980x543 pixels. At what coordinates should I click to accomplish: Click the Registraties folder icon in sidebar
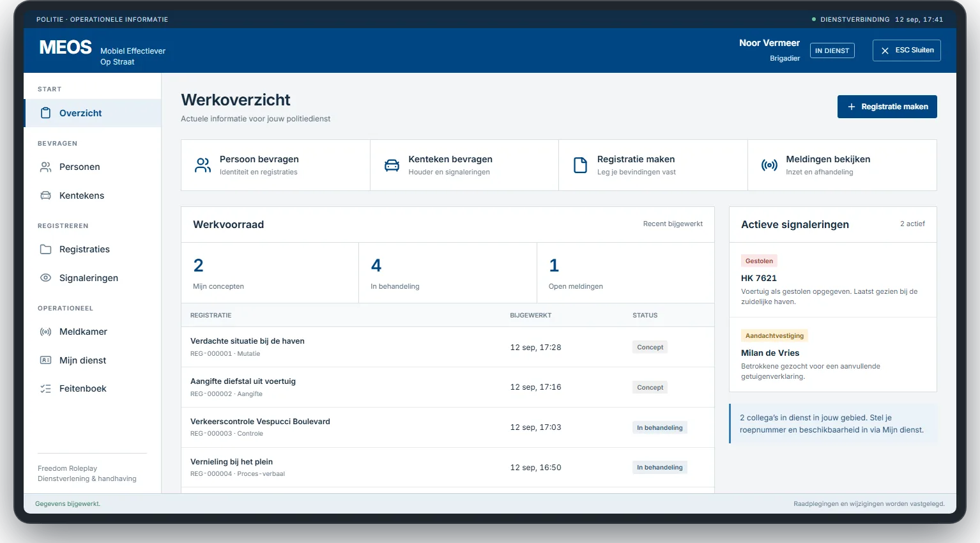[x=45, y=249]
